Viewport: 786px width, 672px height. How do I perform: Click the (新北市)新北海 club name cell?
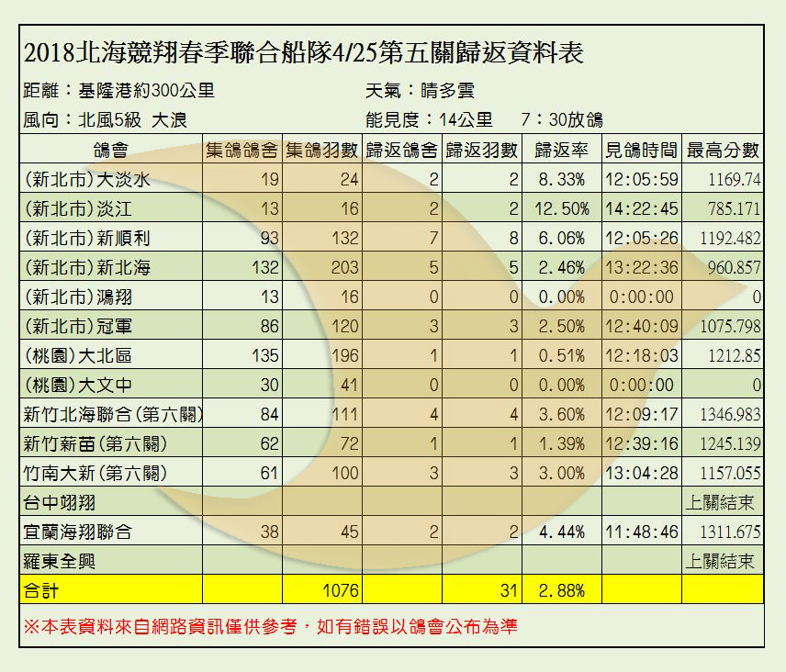(x=86, y=267)
